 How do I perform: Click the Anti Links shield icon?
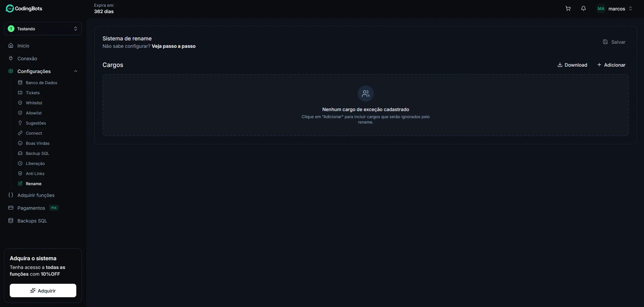(x=20, y=173)
